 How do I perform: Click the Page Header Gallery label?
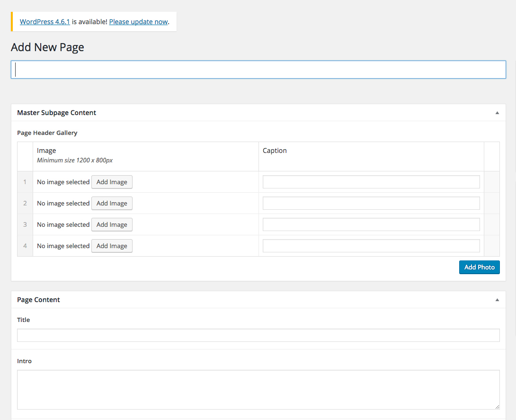coord(47,133)
